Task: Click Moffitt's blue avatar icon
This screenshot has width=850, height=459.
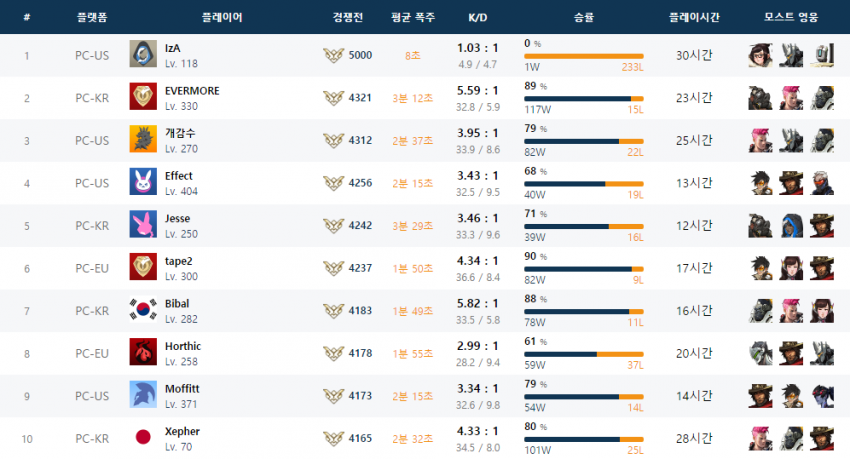Action: [x=143, y=395]
